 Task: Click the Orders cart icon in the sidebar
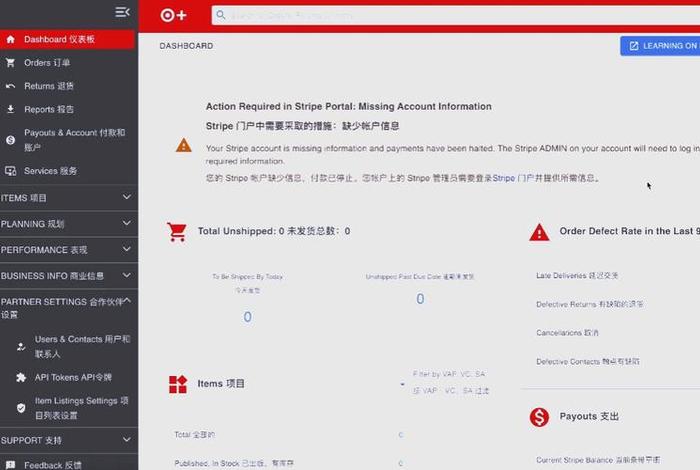11,63
